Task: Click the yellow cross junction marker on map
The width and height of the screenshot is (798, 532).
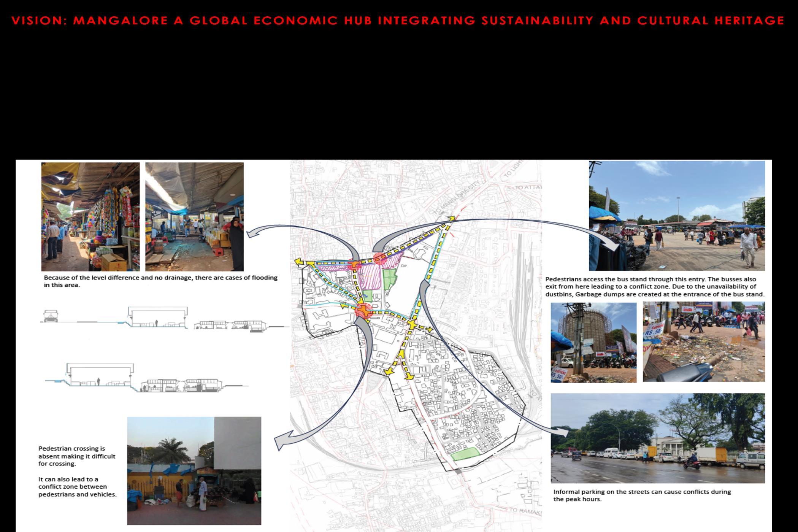Action: coord(412,324)
